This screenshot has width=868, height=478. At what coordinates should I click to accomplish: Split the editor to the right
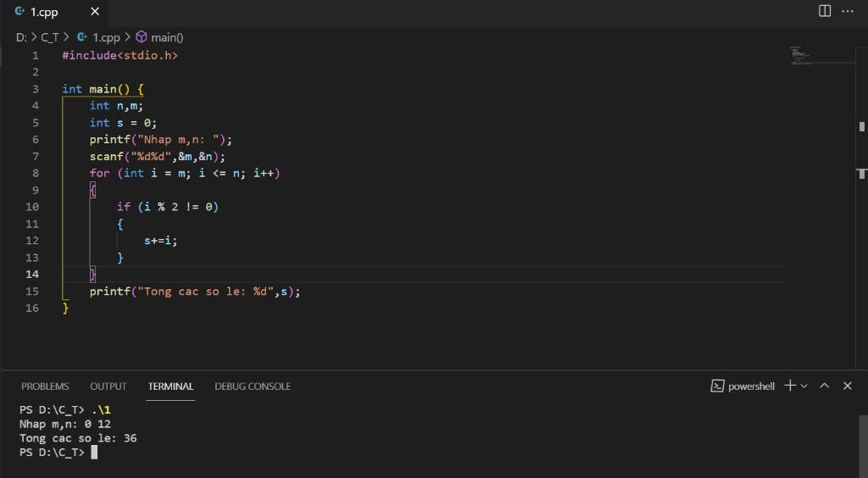[824, 11]
